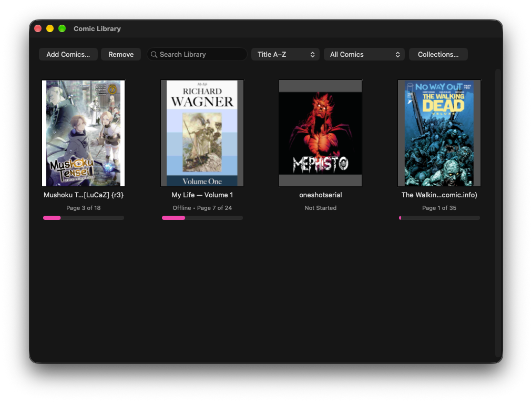Click the My Life Volume 1 progress bar

(202, 218)
